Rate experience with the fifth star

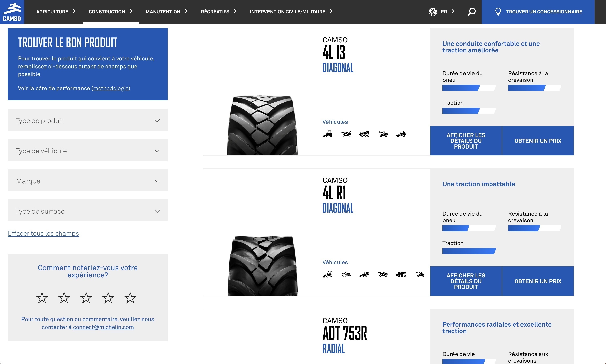(x=130, y=298)
